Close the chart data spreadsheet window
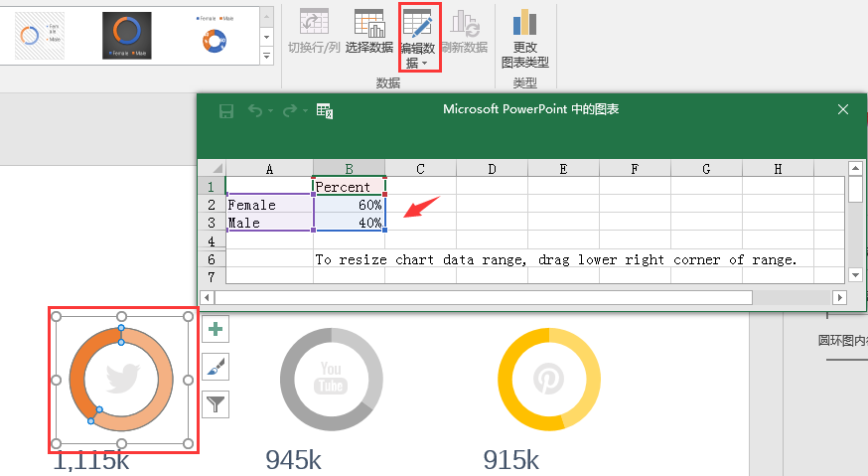Viewport: 868px width, 476px height. [x=843, y=109]
